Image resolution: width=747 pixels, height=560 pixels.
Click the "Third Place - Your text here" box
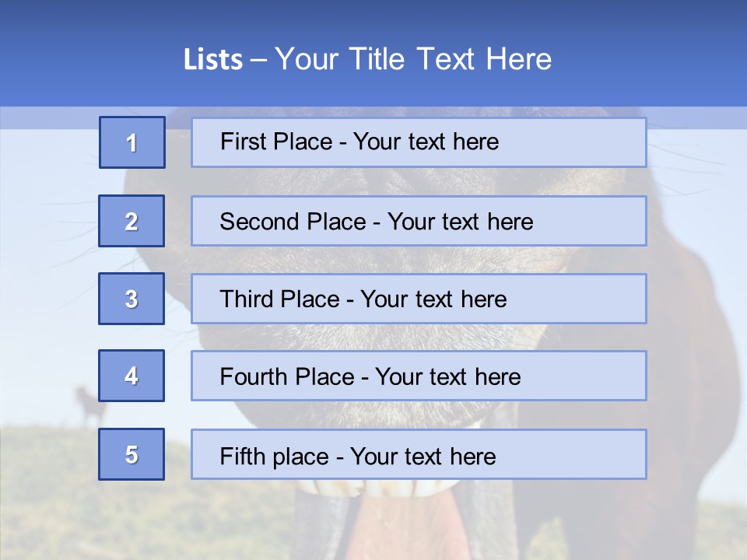tap(419, 299)
